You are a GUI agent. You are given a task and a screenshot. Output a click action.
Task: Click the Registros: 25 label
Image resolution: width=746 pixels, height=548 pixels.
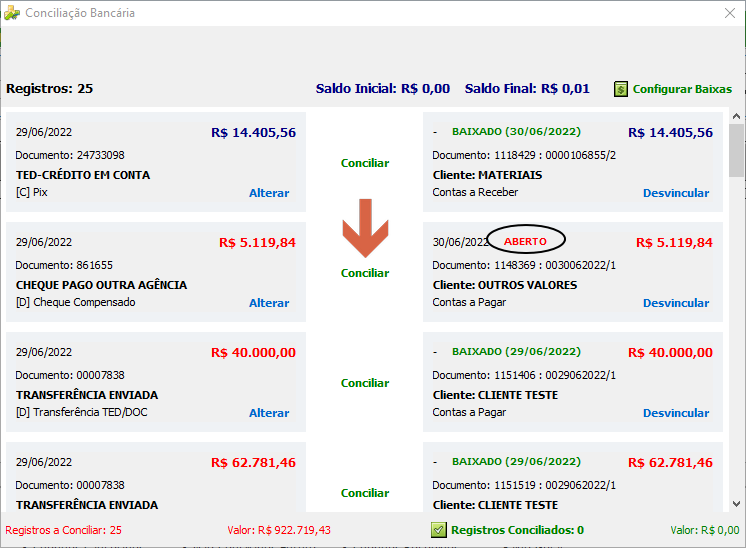tap(49, 89)
